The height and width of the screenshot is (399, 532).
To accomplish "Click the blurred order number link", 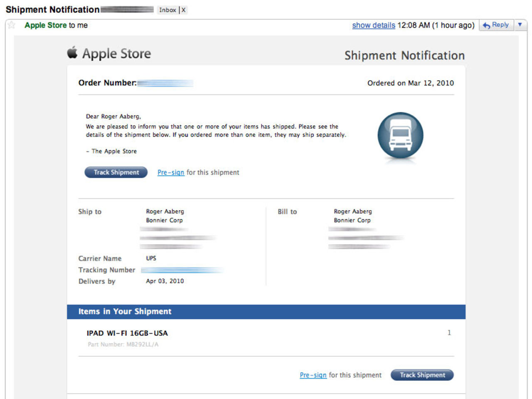I will tap(165, 83).
